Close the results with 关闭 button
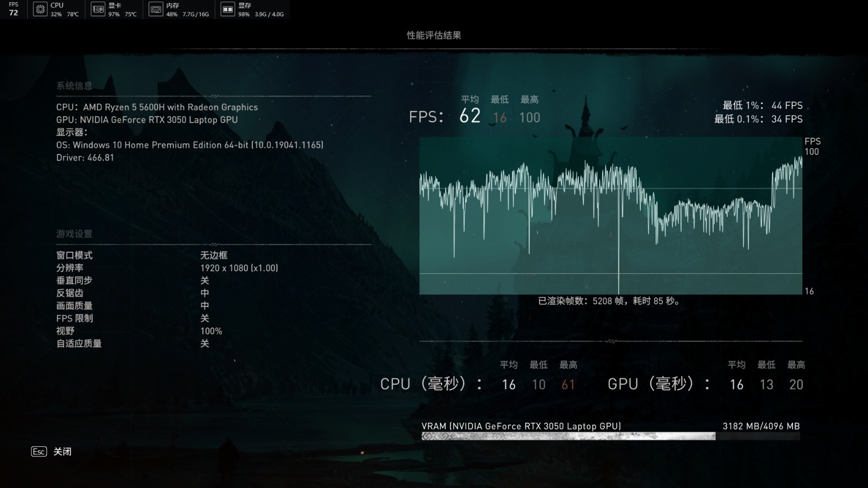This screenshot has width=868, height=488. coord(62,452)
